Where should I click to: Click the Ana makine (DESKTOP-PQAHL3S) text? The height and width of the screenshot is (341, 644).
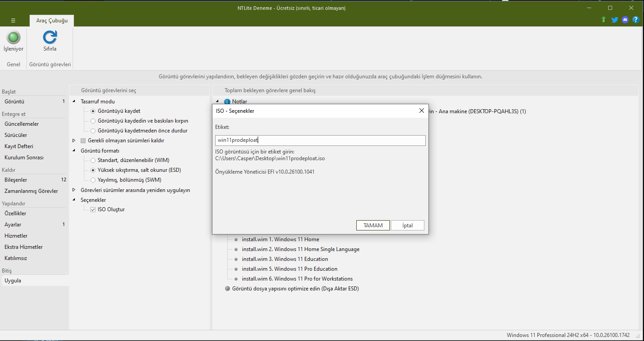point(482,111)
